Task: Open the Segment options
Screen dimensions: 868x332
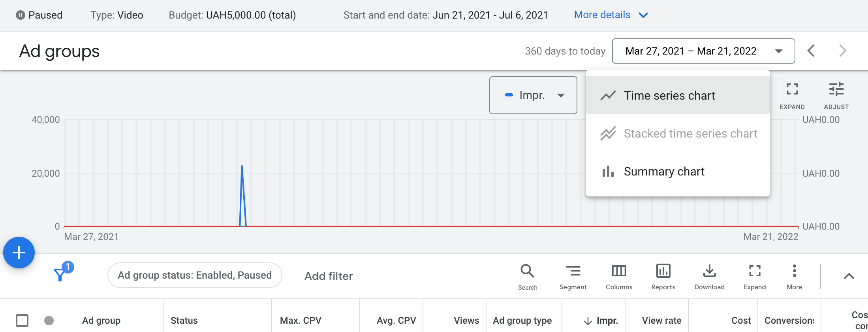Action: pyautogui.click(x=573, y=276)
